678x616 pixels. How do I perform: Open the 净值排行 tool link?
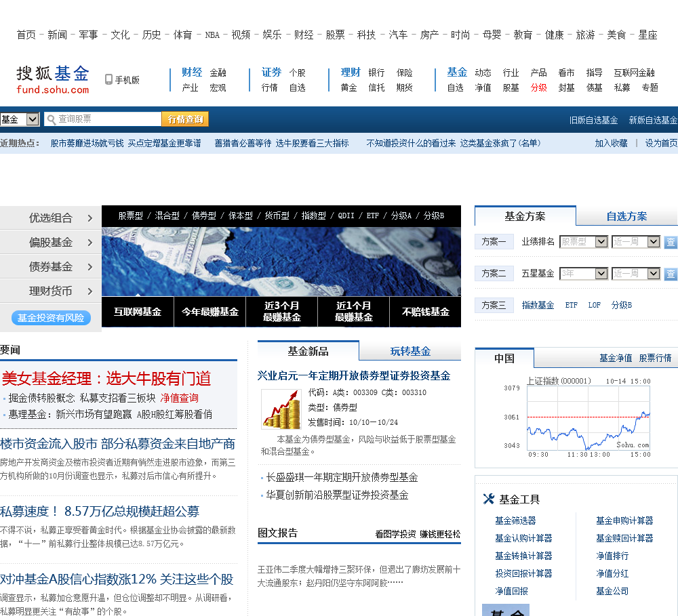(x=612, y=556)
